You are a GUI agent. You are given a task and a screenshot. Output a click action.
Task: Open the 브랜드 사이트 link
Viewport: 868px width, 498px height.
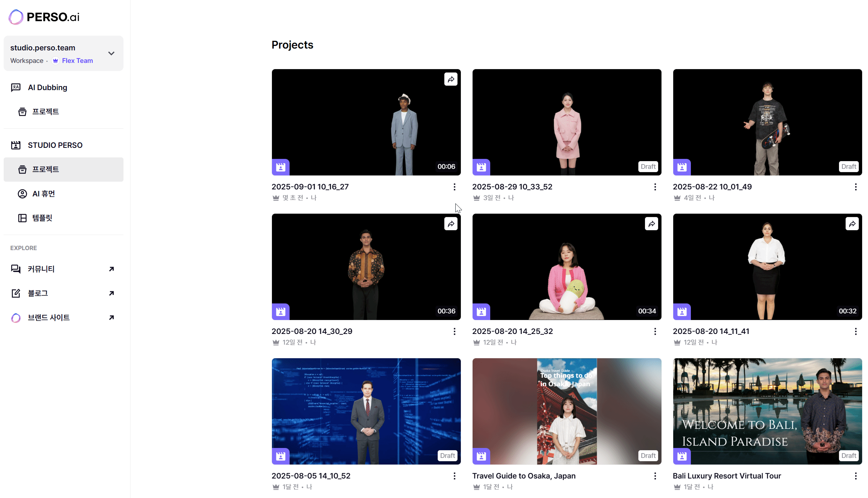49,318
